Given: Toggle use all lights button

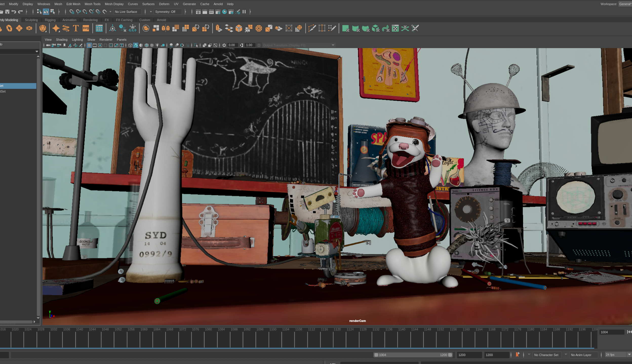Looking at the screenshot, I should (157, 45).
